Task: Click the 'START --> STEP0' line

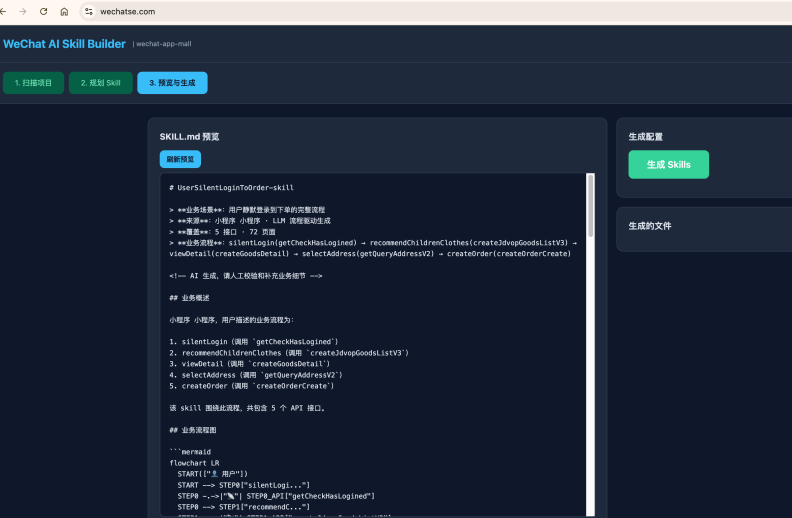Action: point(243,485)
